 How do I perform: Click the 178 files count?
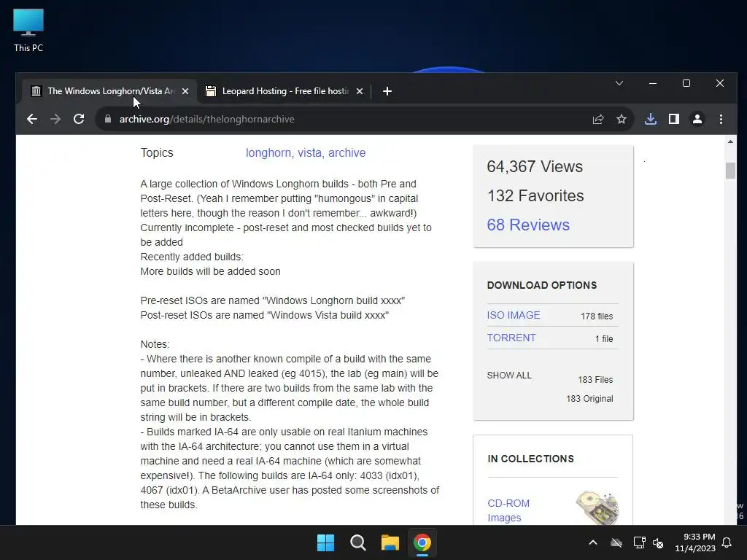coord(597,316)
